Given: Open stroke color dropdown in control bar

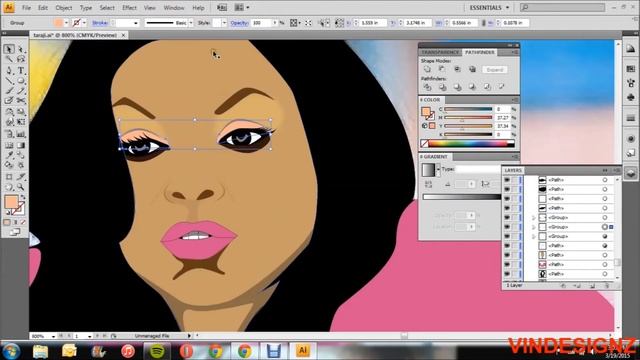Looking at the screenshot, I should (84, 23).
